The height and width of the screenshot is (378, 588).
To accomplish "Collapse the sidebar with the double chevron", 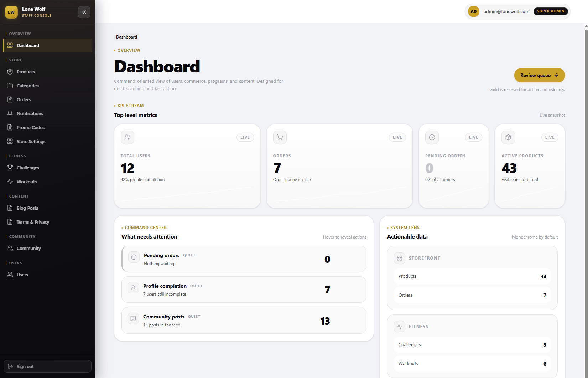I will pos(84,12).
